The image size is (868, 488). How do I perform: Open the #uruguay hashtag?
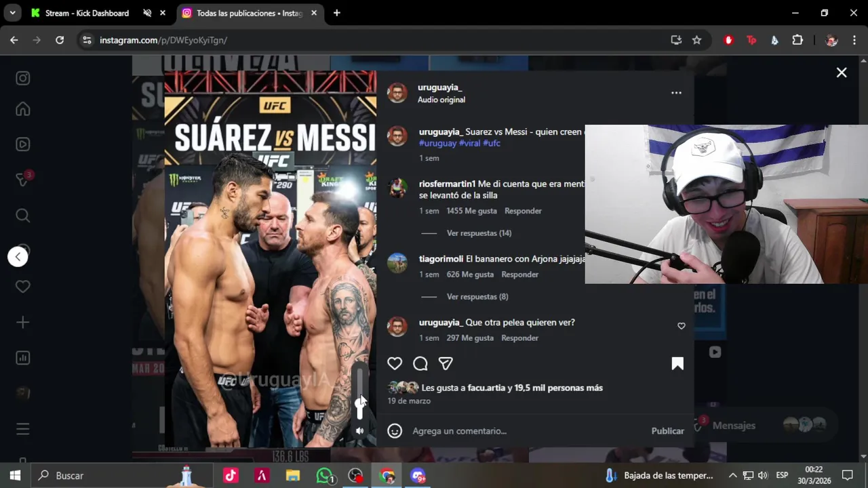pos(437,144)
